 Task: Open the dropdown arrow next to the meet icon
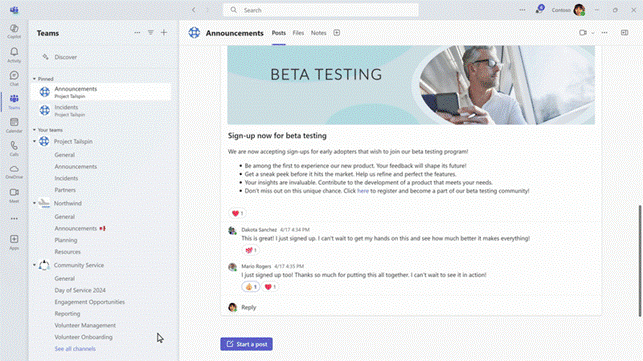[593, 33]
